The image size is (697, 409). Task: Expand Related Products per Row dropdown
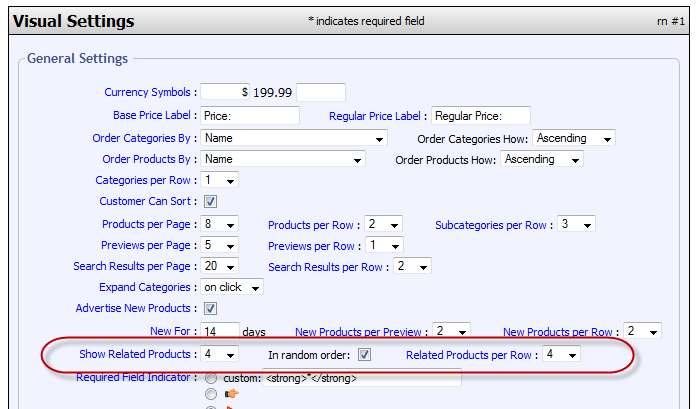click(x=560, y=354)
